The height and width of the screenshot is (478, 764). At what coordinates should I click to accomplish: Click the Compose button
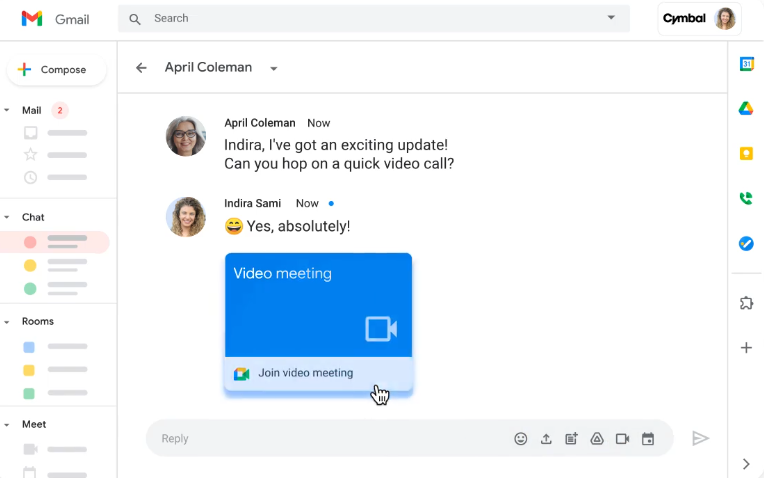57,70
